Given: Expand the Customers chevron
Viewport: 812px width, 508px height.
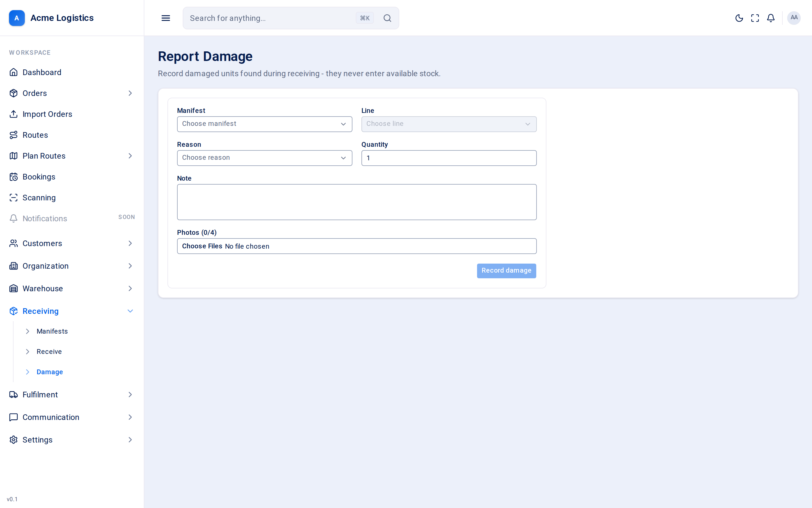Looking at the screenshot, I should [x=130, y=243].
